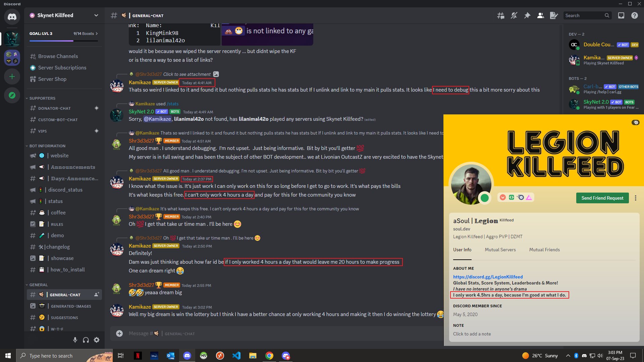Open notification settings bell icon

[x=514, y=15]
